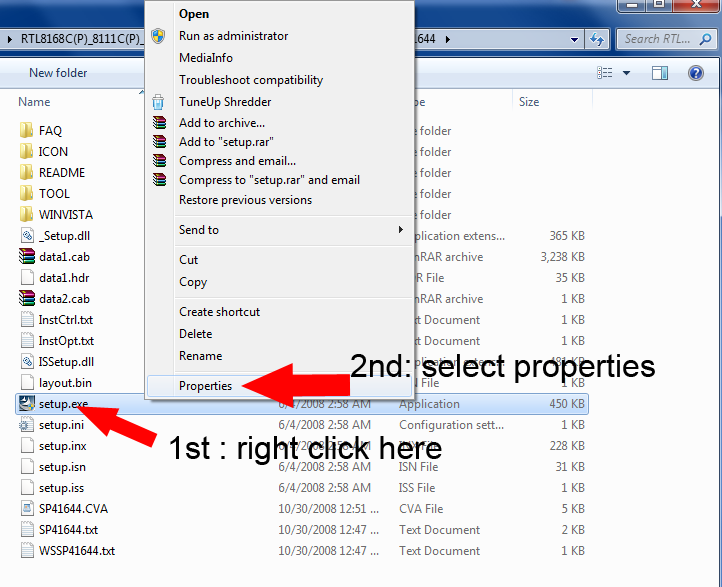The image size is (722, 587).
Task: Click the 3,238 KB size value
Action: (562, 256)
